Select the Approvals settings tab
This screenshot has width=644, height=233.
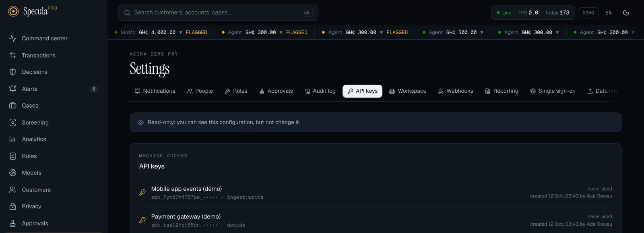(x=276, y=91)
